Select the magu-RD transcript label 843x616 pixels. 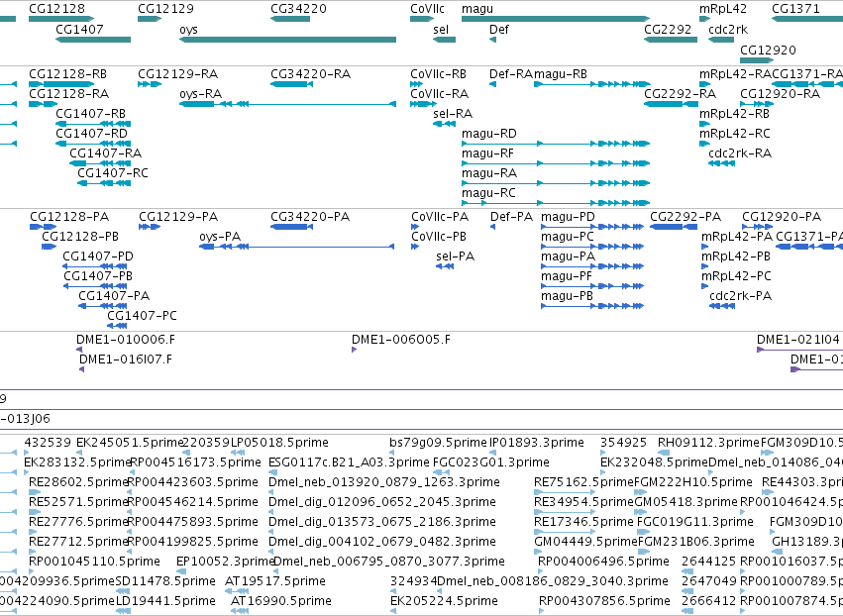click(x=489, y=134)
